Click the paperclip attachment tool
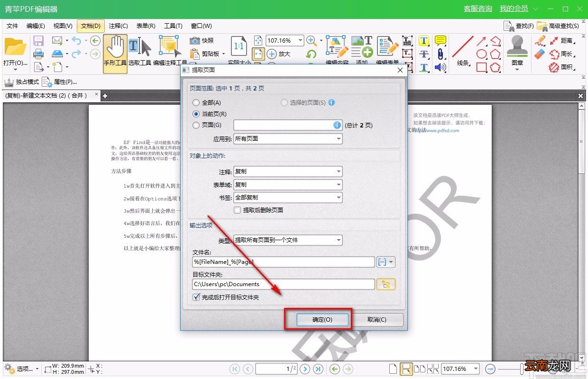This screenshot has height=379, width=588. [x=441, y=54]
